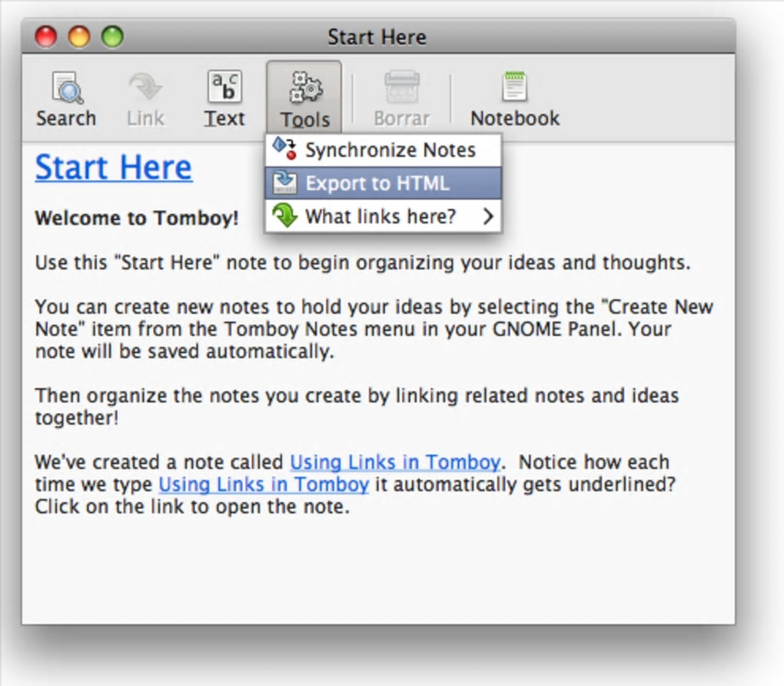Click the Tools toolbar label
784x686 pixels.
tap(305, 119)
